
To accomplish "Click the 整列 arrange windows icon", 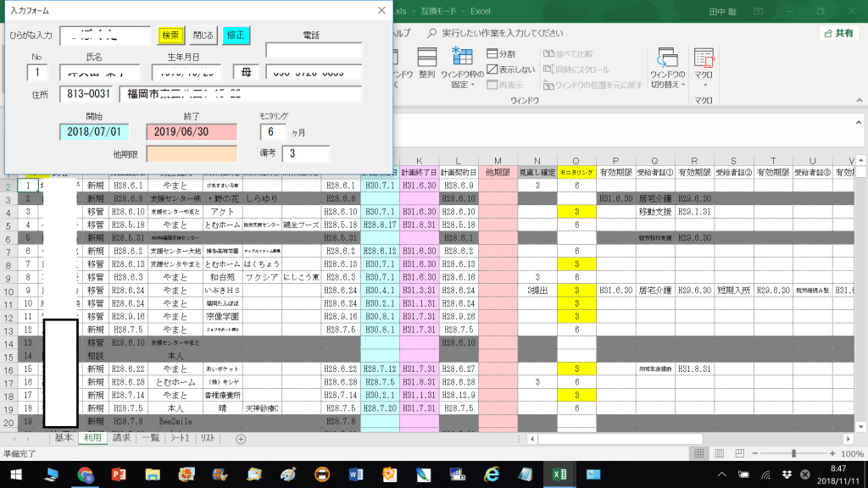I will point(426,65).
